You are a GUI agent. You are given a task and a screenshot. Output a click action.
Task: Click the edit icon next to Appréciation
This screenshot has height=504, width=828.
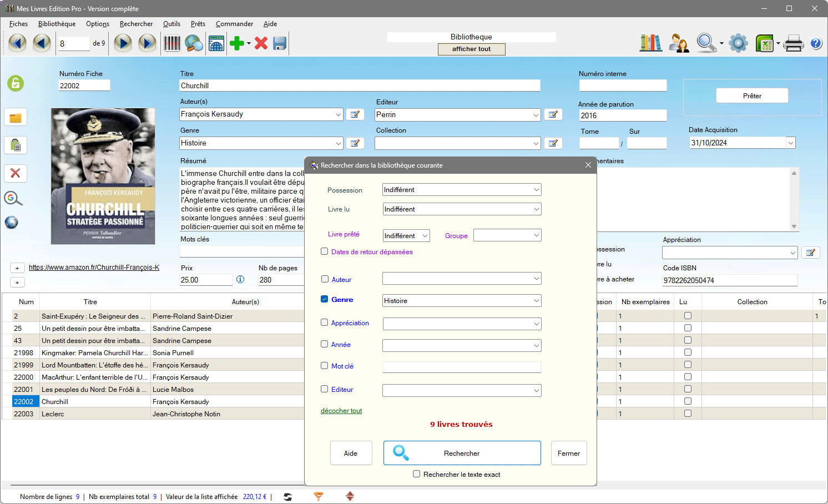click(x=811, y=253)
